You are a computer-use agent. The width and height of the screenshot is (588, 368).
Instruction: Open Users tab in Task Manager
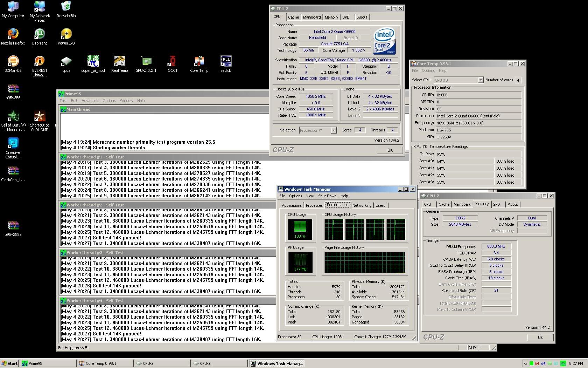tap(380, 205)
